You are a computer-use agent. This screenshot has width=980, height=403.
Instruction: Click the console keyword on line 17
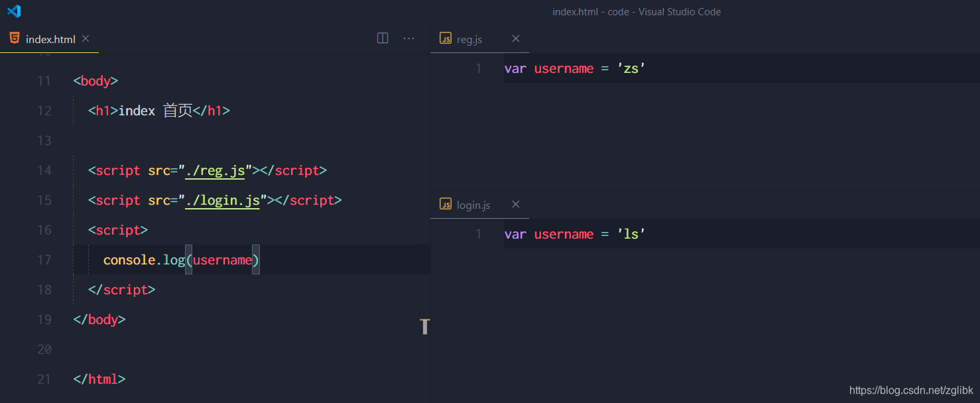click(129, 260)
